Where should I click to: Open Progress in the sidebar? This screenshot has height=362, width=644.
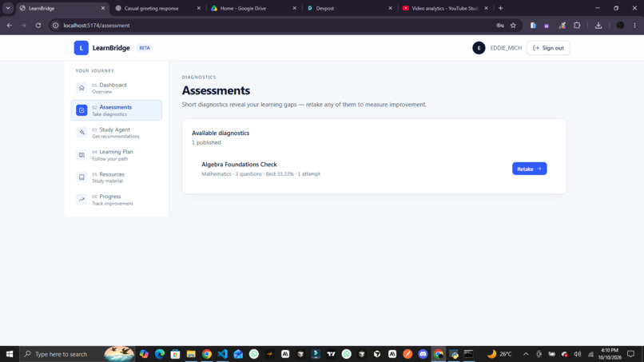117,199
